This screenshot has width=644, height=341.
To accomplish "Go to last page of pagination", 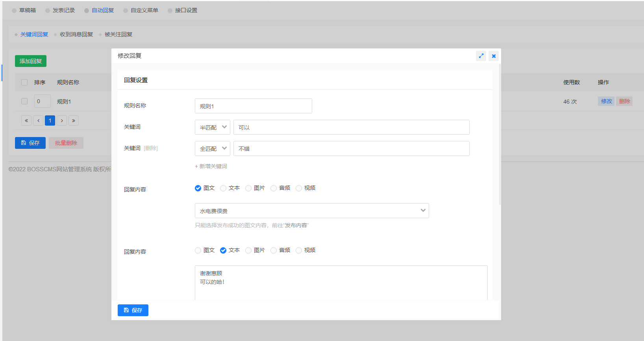I will click(74, 120).
